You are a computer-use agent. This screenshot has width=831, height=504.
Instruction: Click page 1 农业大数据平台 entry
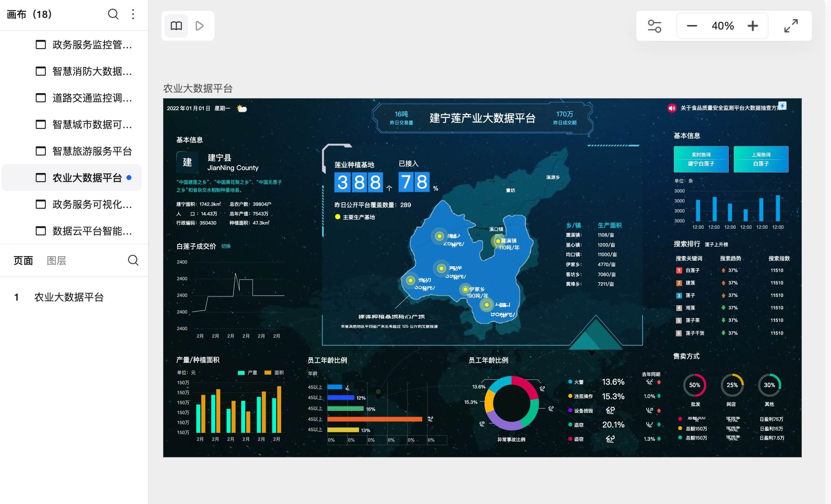69,297
